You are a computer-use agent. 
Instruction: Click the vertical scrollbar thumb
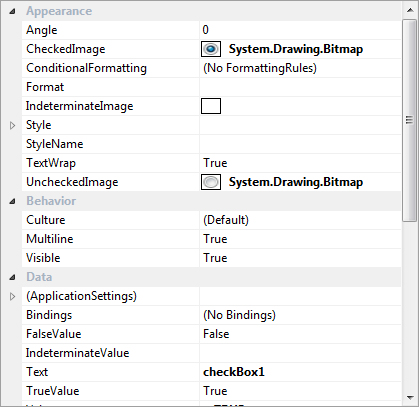409,120
